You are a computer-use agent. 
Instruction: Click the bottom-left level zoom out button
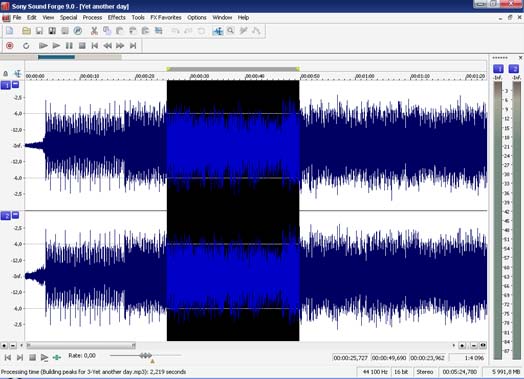(x=13, y=346)
